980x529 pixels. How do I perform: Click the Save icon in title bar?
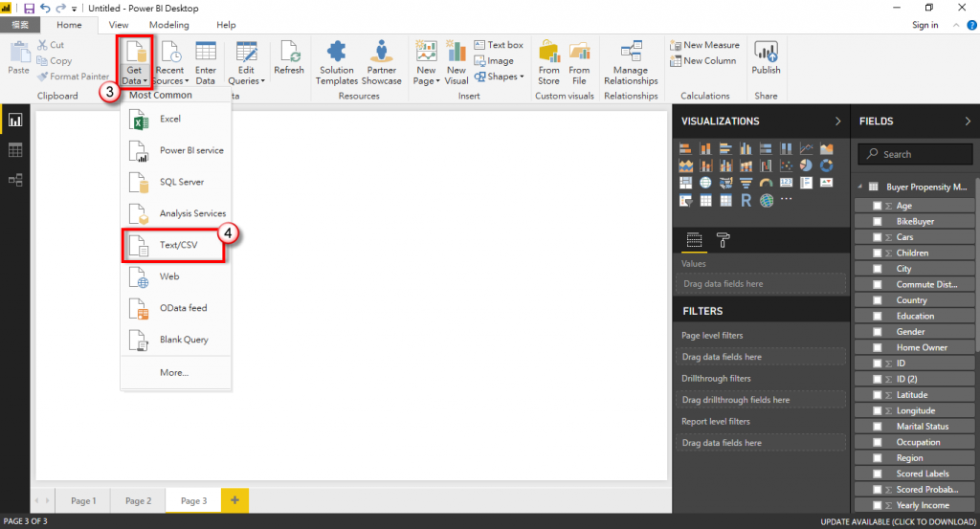pos(29,8)
